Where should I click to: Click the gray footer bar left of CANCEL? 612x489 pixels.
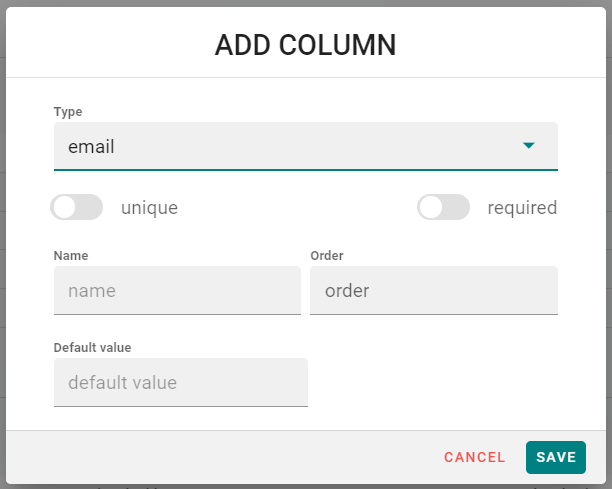pyautogui.click(x=220, y=457)
